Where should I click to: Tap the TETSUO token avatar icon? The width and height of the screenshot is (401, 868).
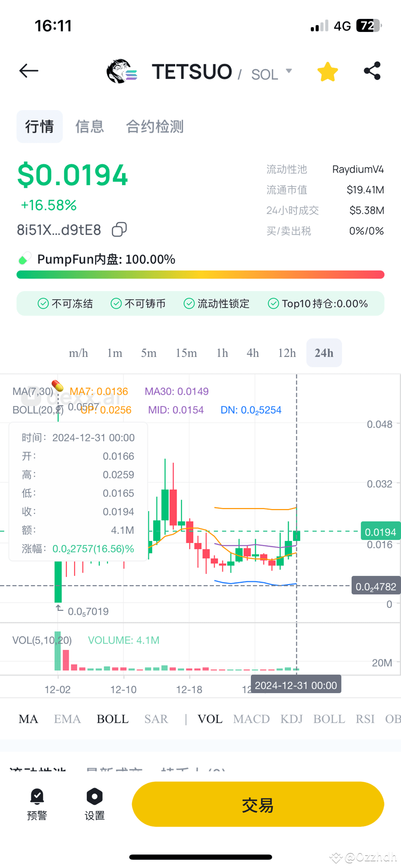pyautogui.click(x=122, y=72)
